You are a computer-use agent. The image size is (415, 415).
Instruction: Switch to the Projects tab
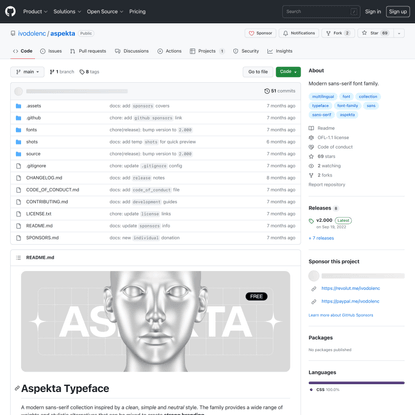pos(207,51)
